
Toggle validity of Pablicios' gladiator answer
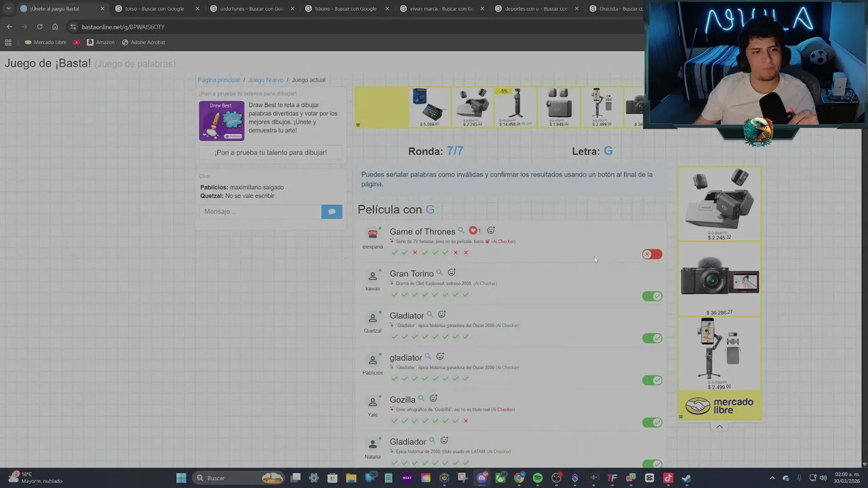[652, 380]
